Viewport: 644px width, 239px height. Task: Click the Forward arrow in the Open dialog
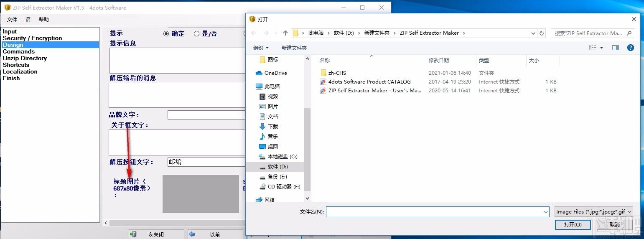point(266,33)
